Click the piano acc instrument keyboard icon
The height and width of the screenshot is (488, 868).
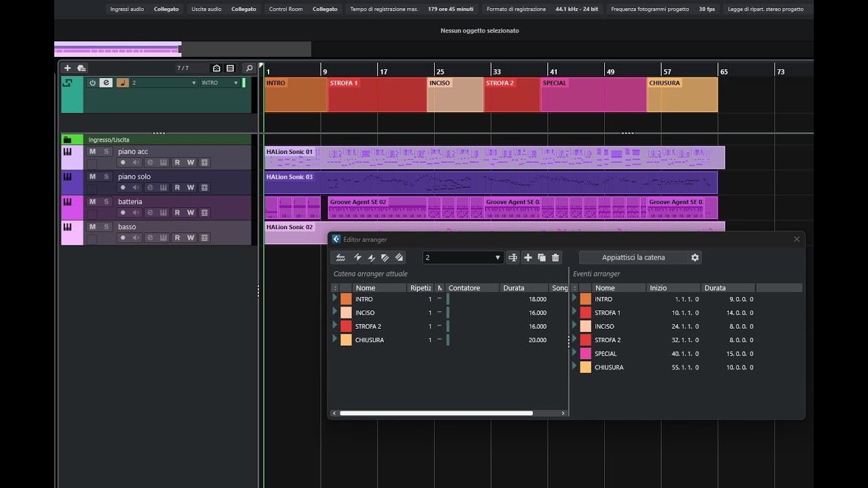pos(67,152)
